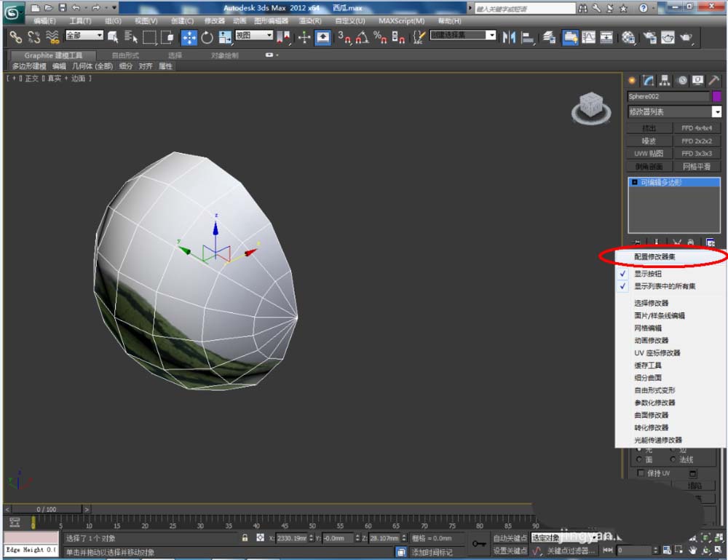Click the Select Object arrow tool

click(x=113, y=37)
